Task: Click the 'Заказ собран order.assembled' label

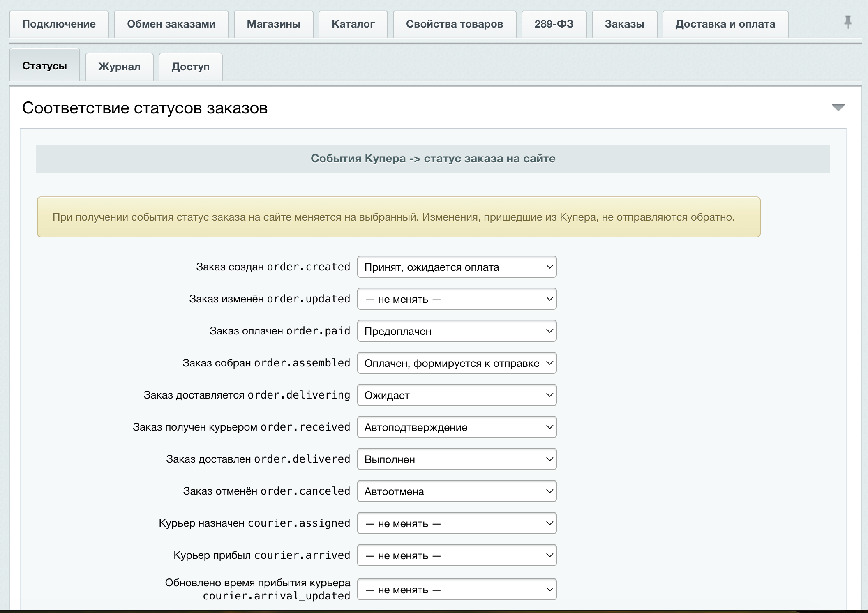Action: coord(266,363)
